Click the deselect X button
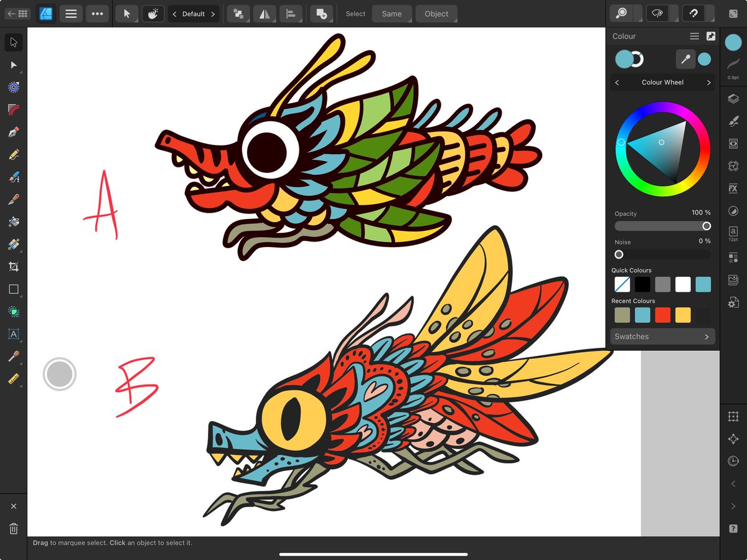This screenshot has height=560, width=747. pyautogui.click(x=14, y=506)
